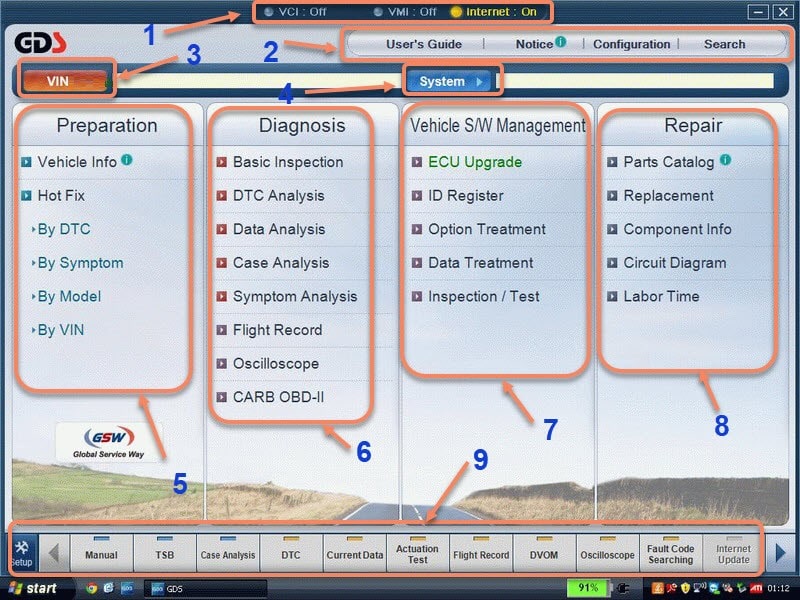Screen dimensions: 800x600
Task: Open ECU Upgrade under Vehicle S/W Management
Action: click(474, 162)
